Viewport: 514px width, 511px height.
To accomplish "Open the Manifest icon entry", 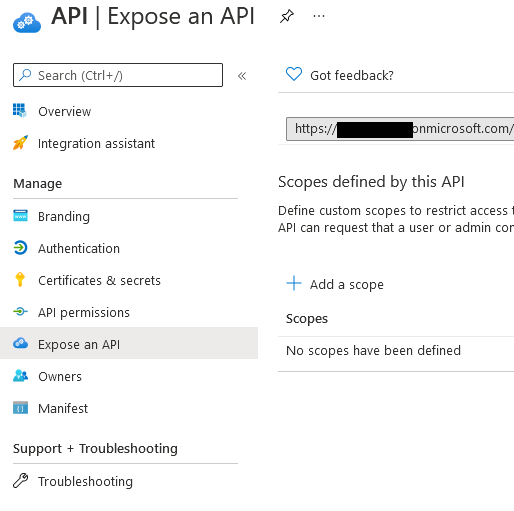I will coord(20,408).
